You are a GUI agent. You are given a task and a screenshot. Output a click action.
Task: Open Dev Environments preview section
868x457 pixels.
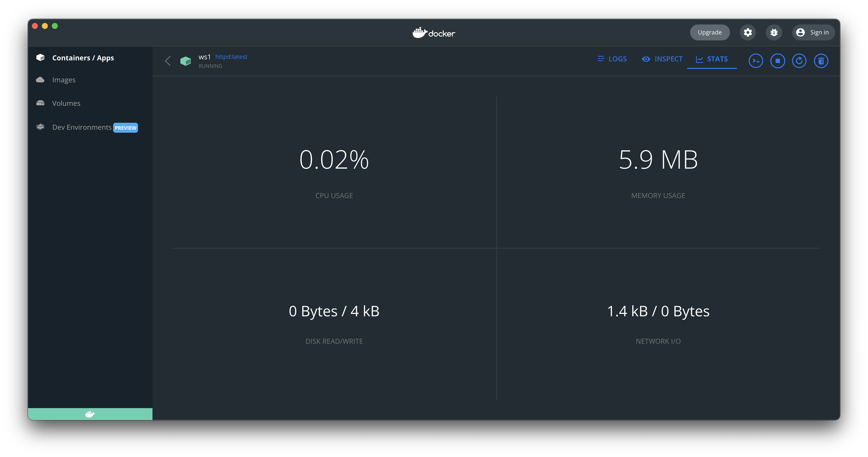[82, 127]
